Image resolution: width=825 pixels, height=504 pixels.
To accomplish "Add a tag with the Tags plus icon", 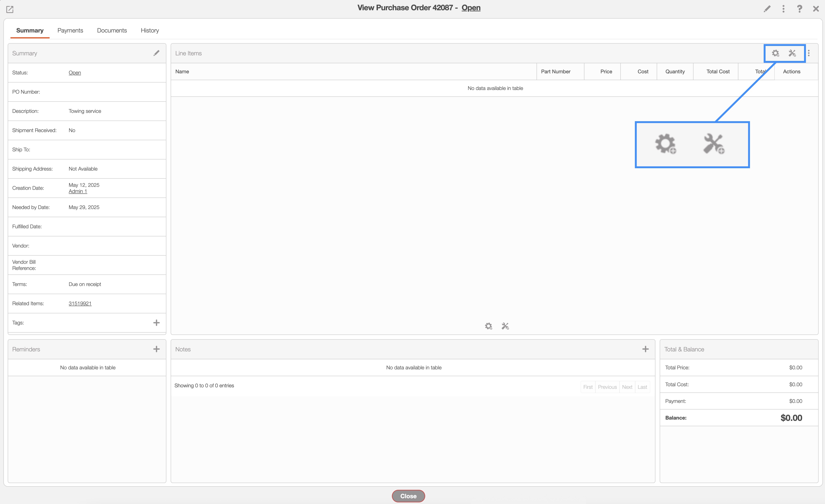I will tap(156, 323).
